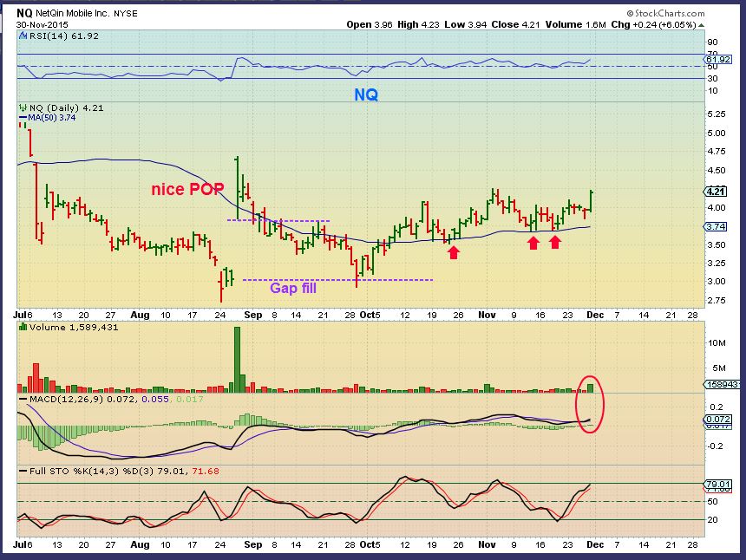Click the Low 3.94 value in header
The height and width of the screenshot is (560, 746).
[465, 25]
